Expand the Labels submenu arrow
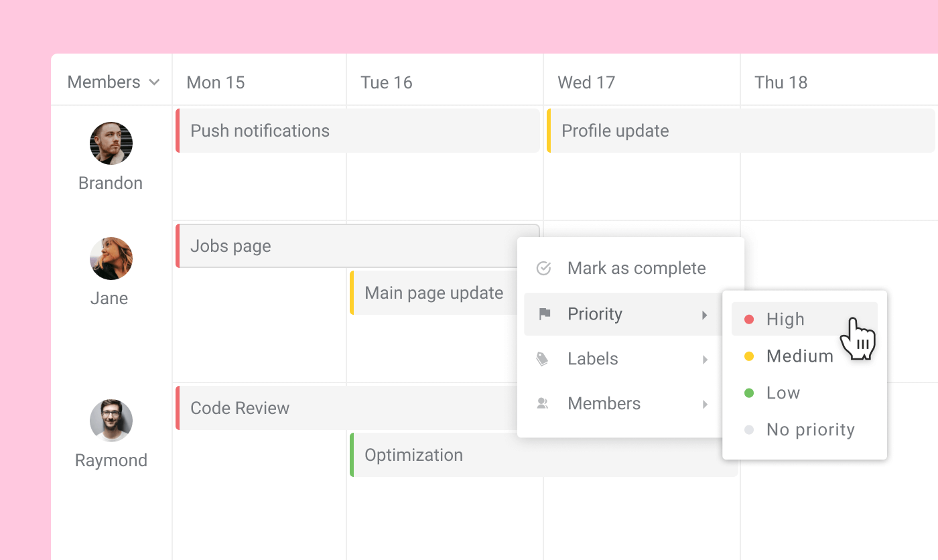Viewport: 938px width, 560px height. point(706,359)
